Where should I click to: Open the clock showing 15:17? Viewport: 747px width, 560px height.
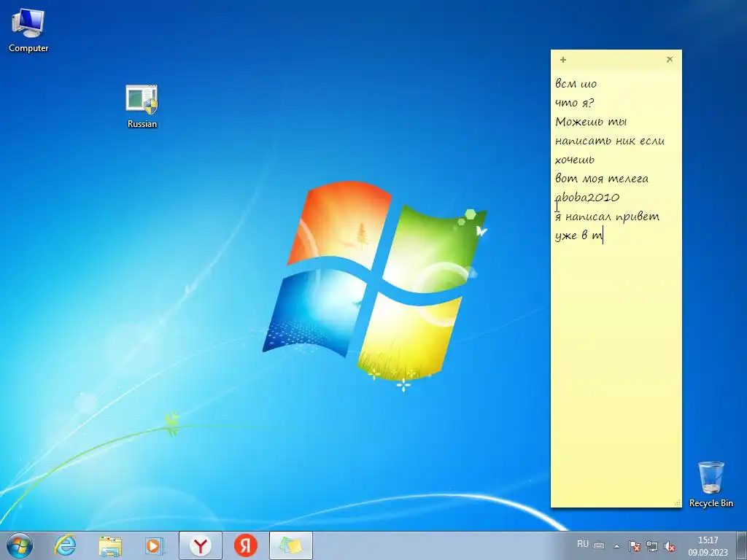click(x=708, y=546)
